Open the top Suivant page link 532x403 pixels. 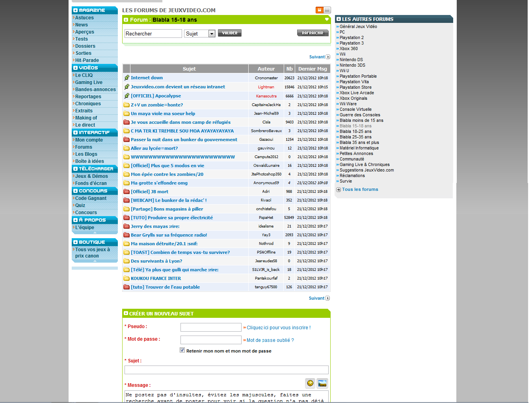(317, 57)
